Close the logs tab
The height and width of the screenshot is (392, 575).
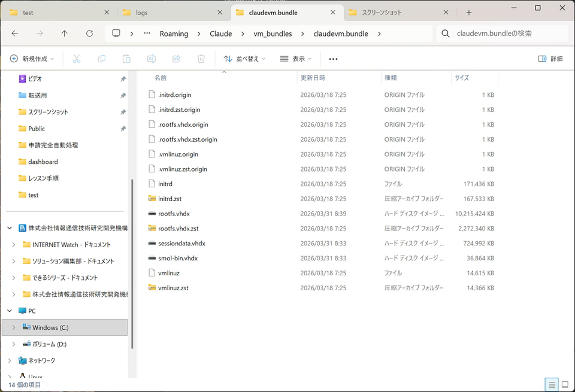[x=220, y=13]
